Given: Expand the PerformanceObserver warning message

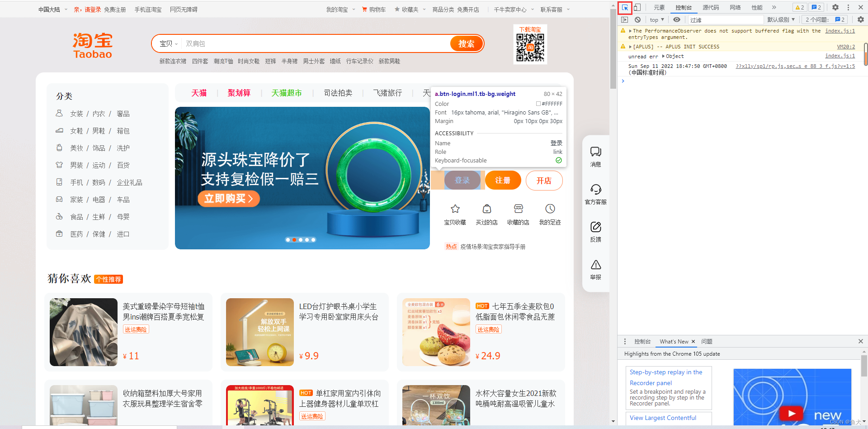Looking at the screenshot, I should [630, 31].
